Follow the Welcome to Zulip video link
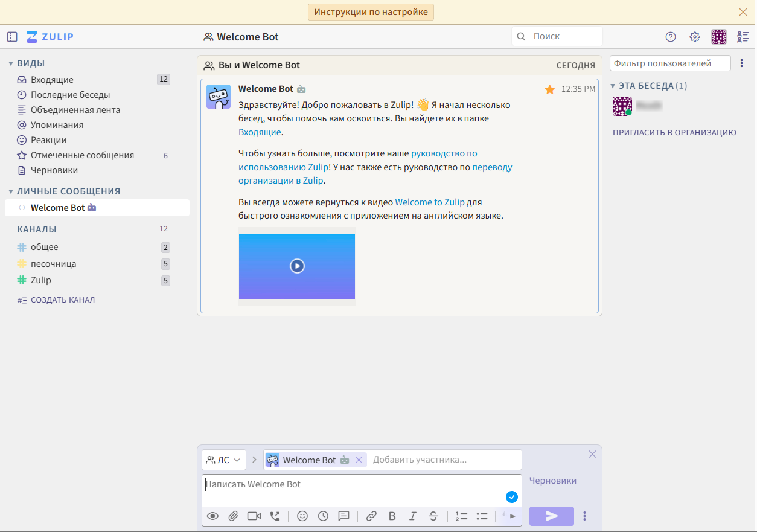The image size is (757, 532). 430,202
